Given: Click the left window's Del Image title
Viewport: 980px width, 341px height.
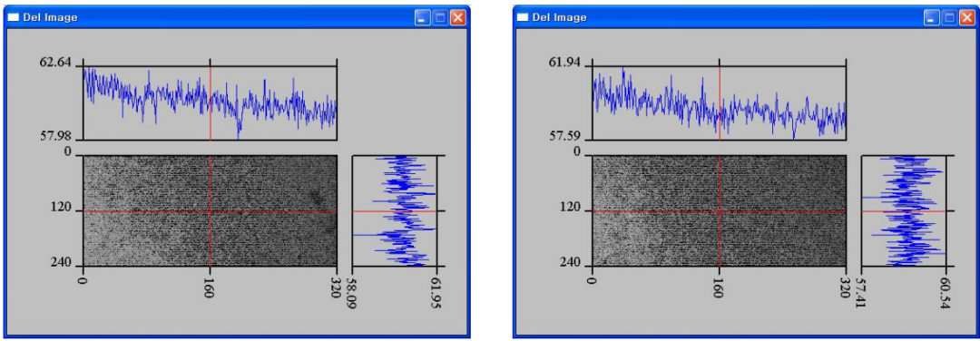Looking at the screenshot, I should (x=50, y=17).
